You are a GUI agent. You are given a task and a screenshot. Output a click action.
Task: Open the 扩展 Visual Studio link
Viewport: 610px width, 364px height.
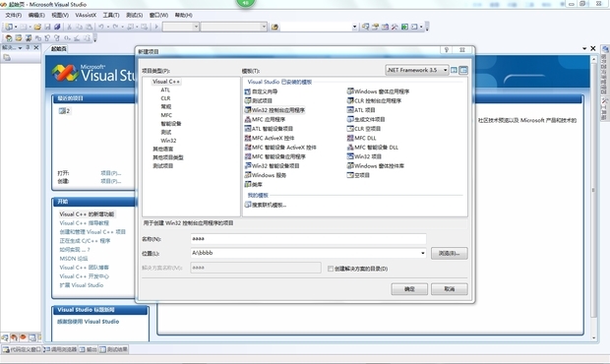(x=82, y=285)
